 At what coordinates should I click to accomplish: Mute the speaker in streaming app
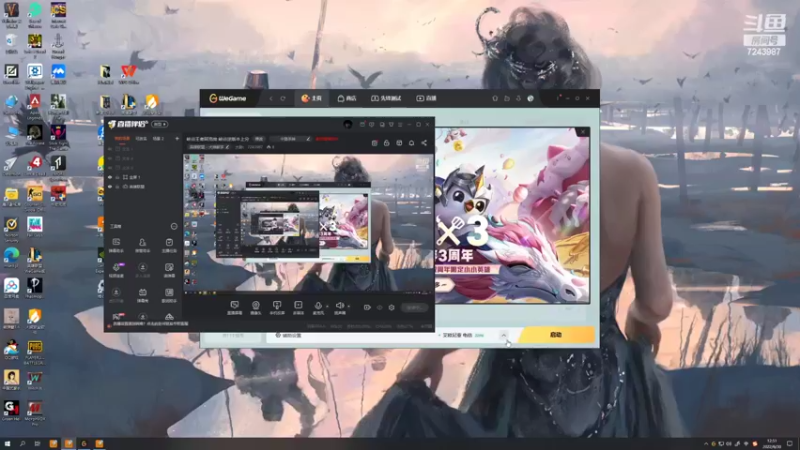pos(339,307)
